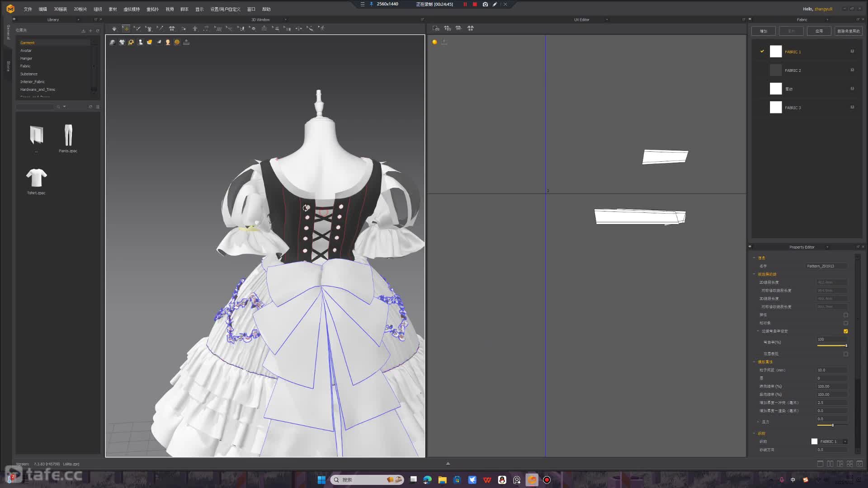Open Microsoft Edge from taskbar
Viewport: 868px width, 488px height.
coord(427,480)
